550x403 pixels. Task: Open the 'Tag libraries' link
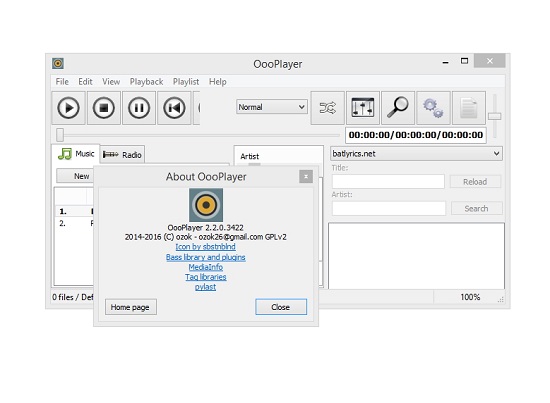coord(206,277)
